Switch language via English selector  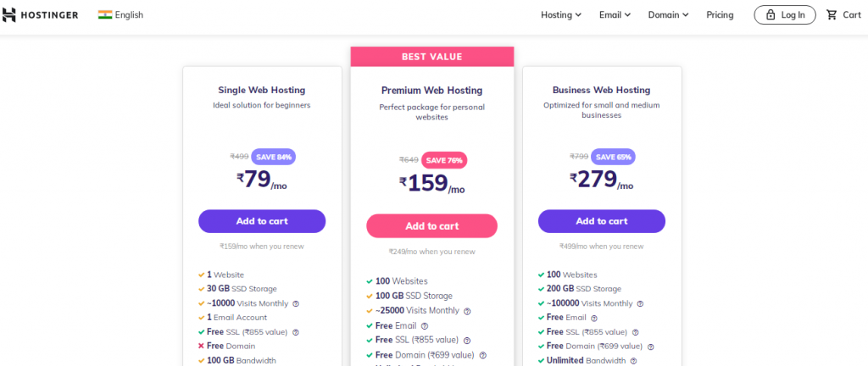(x=129, y=15)
